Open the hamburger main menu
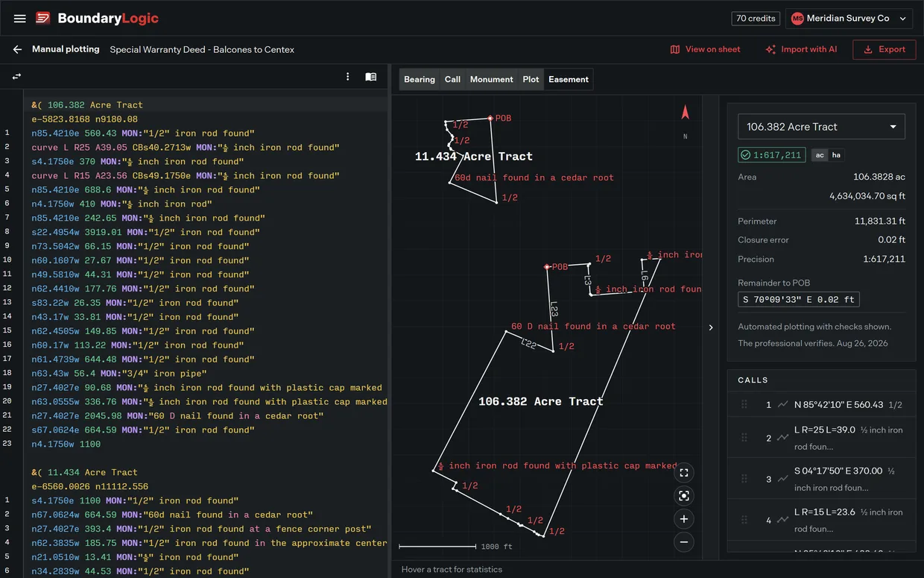 click(x=20, y=19)
